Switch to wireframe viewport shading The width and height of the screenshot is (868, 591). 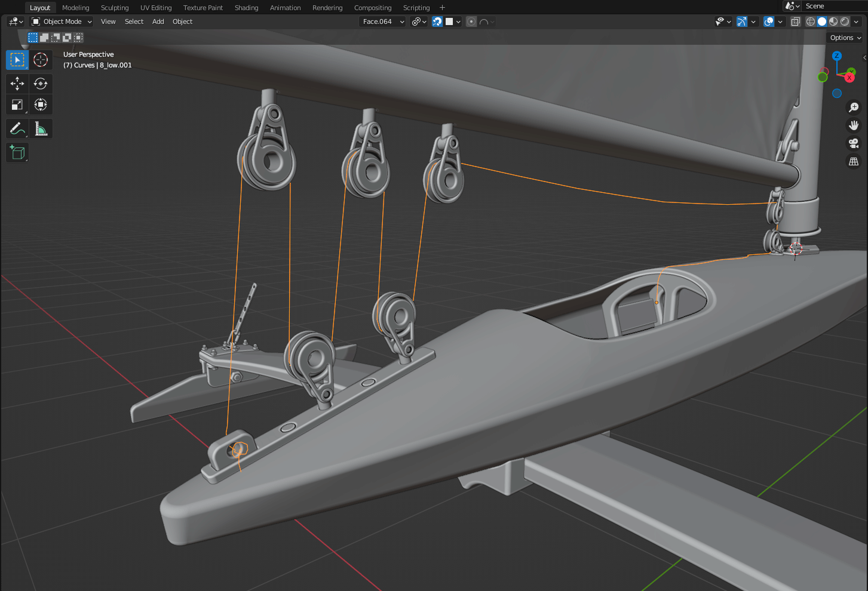(811, 21)
